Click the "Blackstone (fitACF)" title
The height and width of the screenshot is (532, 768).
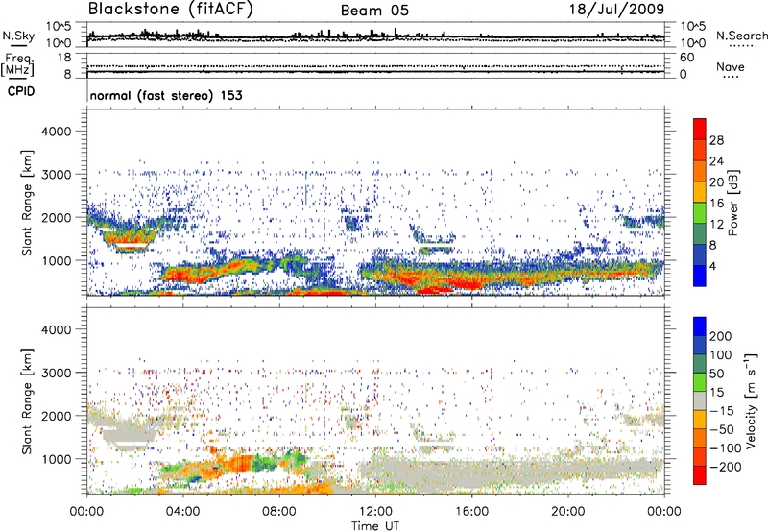click(x=170, y=10)
